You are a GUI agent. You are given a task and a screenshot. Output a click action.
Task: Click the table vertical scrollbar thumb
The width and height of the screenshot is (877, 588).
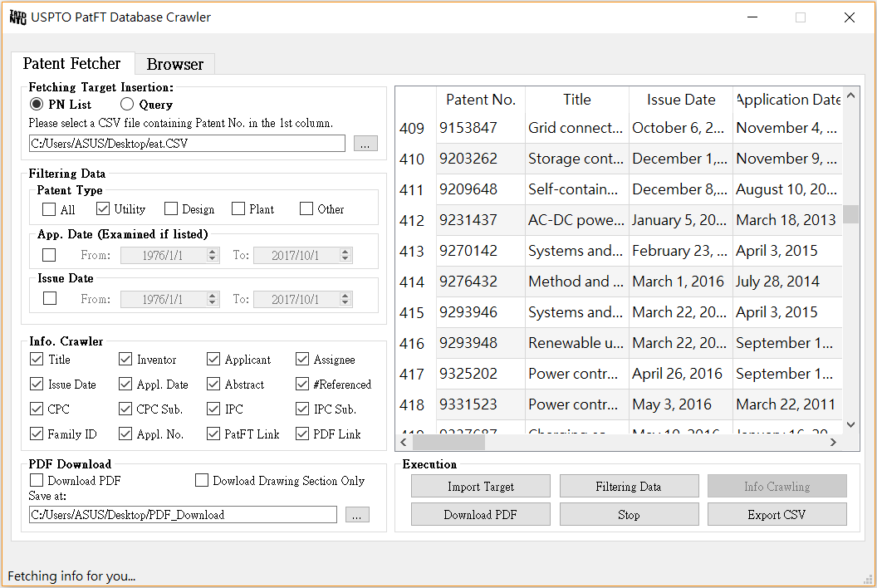(850, 214)
